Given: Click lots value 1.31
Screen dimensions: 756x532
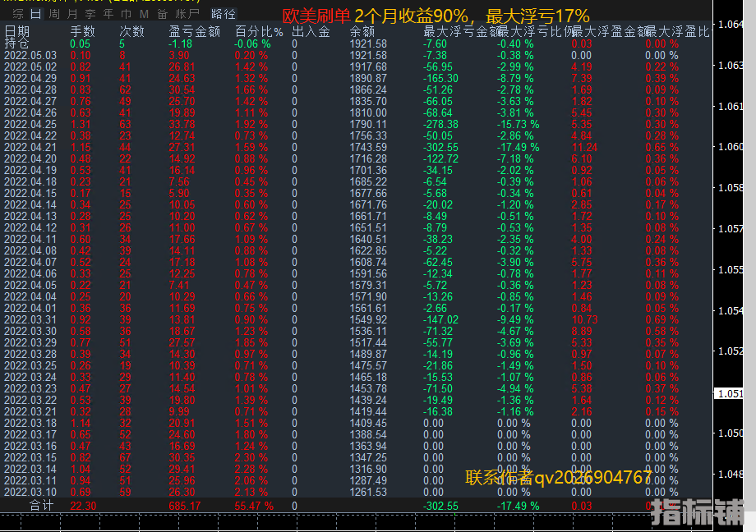Looking at the screenshot, I should [x=81, y=124].
